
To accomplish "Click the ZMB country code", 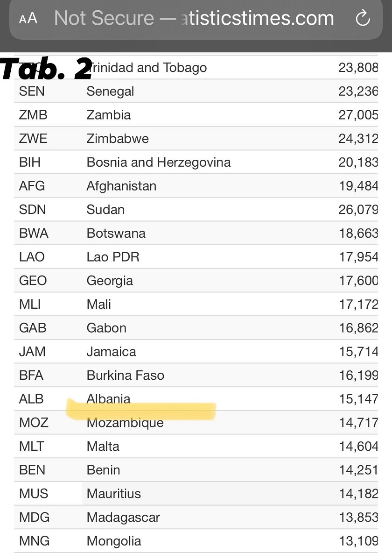I will (33, 115).
